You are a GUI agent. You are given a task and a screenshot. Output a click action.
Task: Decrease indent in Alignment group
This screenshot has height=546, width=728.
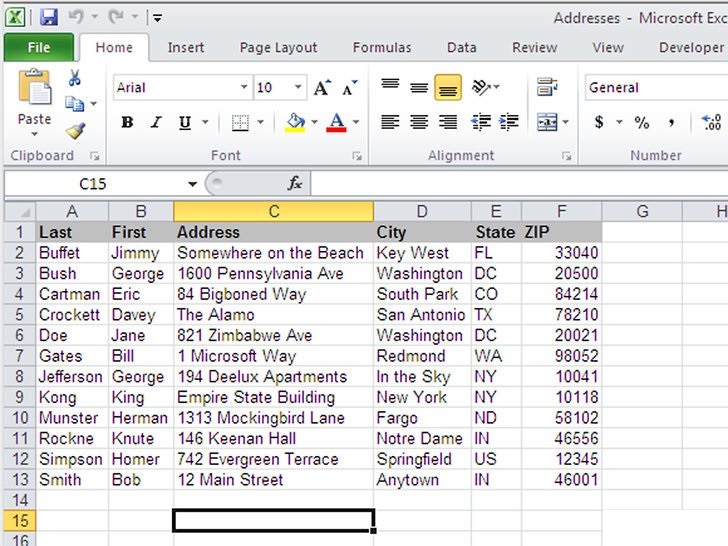click(x=481, y=122)
